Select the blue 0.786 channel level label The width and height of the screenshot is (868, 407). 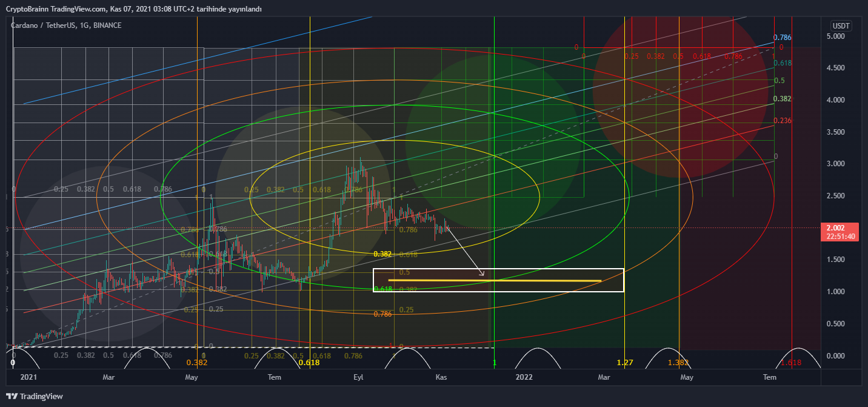click(783, 38)
